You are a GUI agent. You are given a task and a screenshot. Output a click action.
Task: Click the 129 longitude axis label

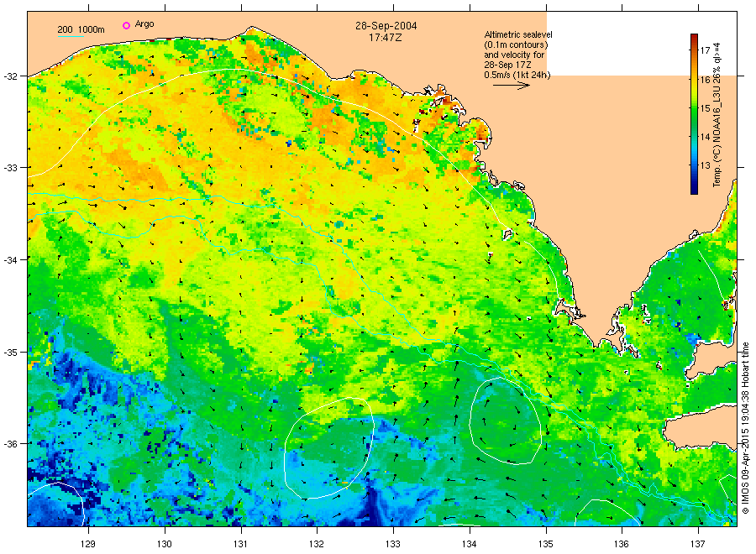click(x=88, y=544)
